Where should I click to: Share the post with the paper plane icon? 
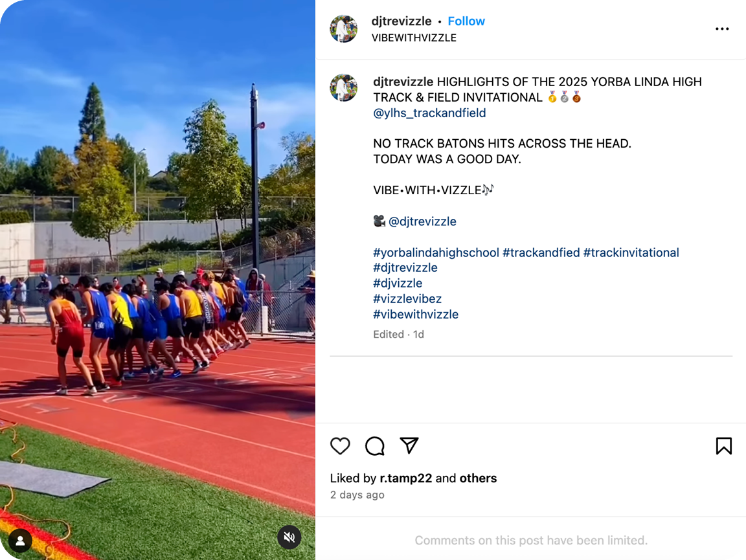tap(409, 445)
